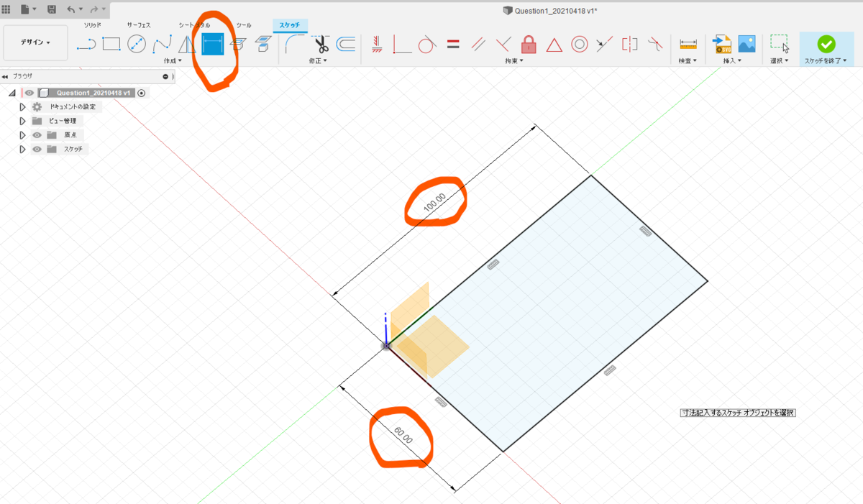Switch to the ソリッド tab
The width and height of the screenshot is (863, 504).
click(x=93, y=25)
